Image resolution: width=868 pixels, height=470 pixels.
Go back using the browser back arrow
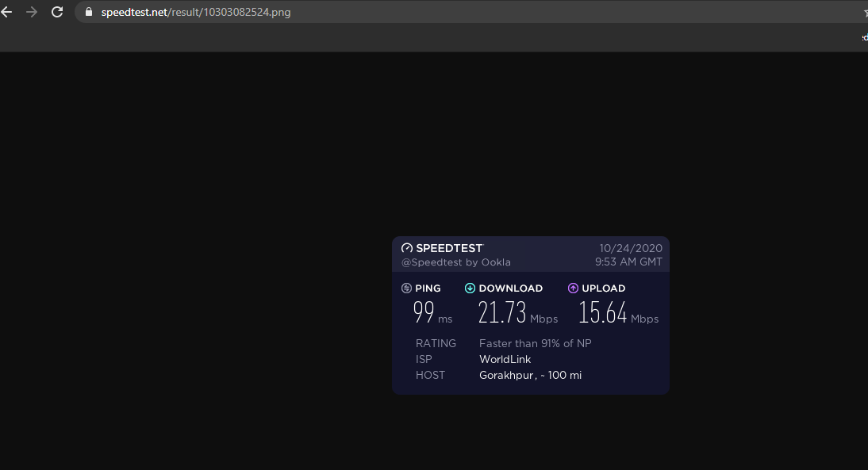pyautogui.click(x=6, y=12)
